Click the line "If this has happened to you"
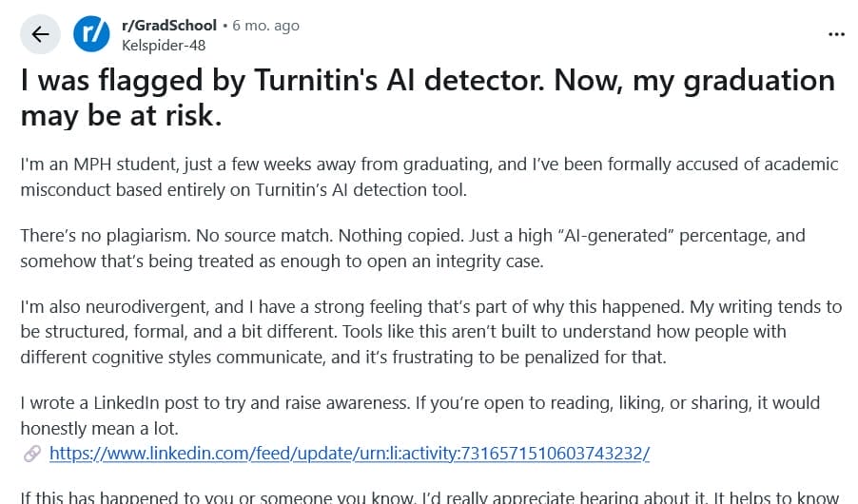Screen dimensions: 858x504 point(429,497)
